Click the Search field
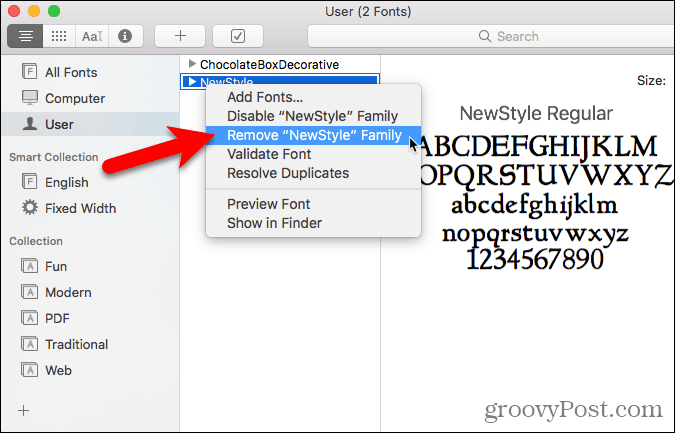 [491, 36]
